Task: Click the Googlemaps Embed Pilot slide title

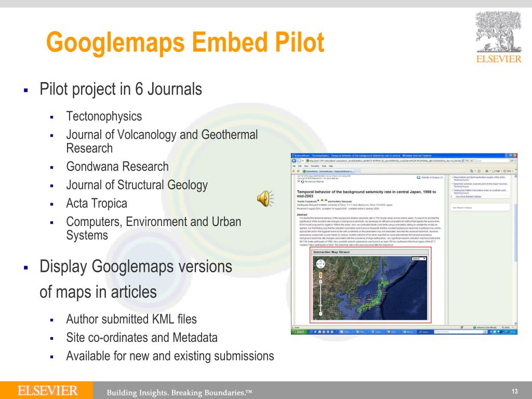Action: (x=185, y=43)
